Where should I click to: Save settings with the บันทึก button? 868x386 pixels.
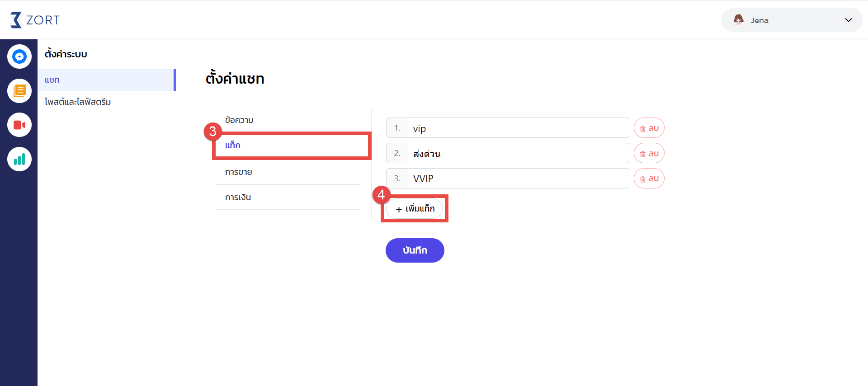tap(415, 250)
